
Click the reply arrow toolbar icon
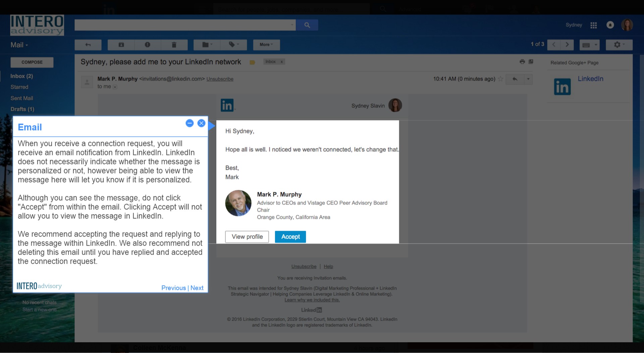point(88,45)
